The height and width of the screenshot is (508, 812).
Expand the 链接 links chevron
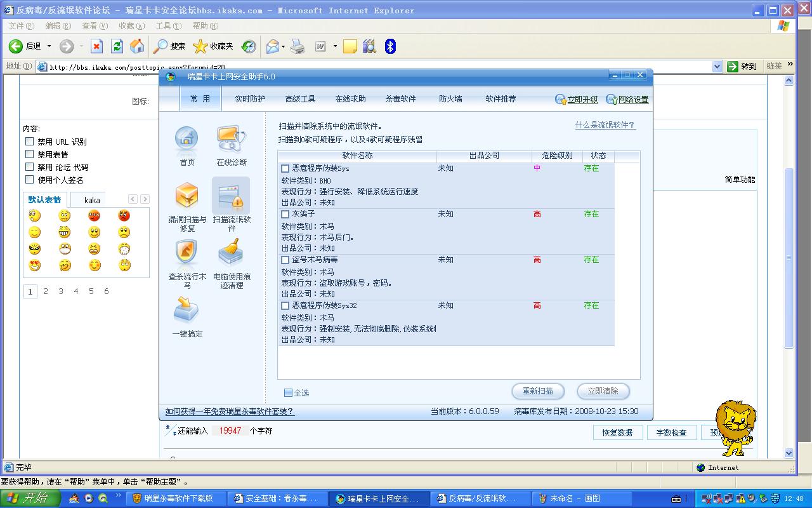tap(790, 65)
